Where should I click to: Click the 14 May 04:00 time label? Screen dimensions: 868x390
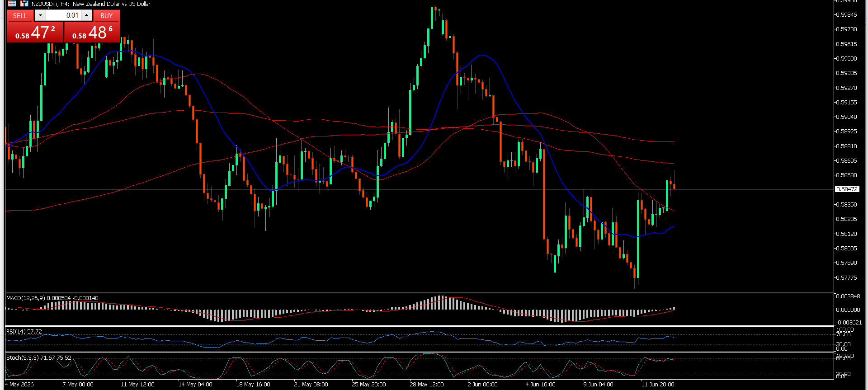point(195,385)
